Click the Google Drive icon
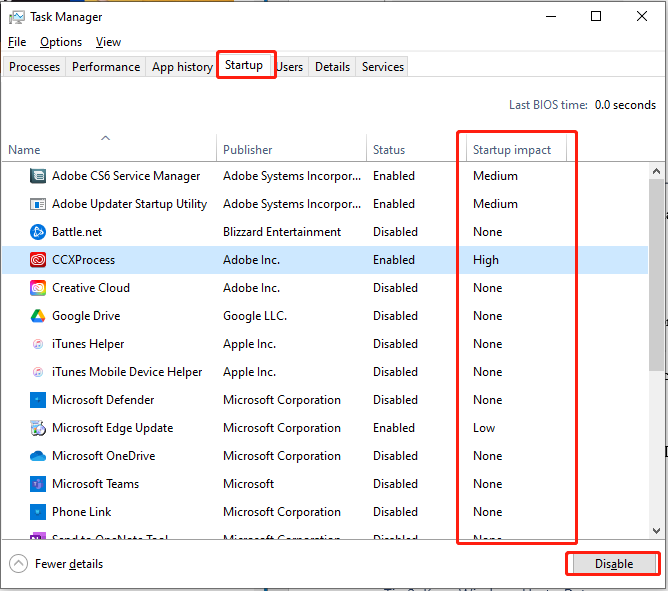668x591 pixels. coord(37,316)
